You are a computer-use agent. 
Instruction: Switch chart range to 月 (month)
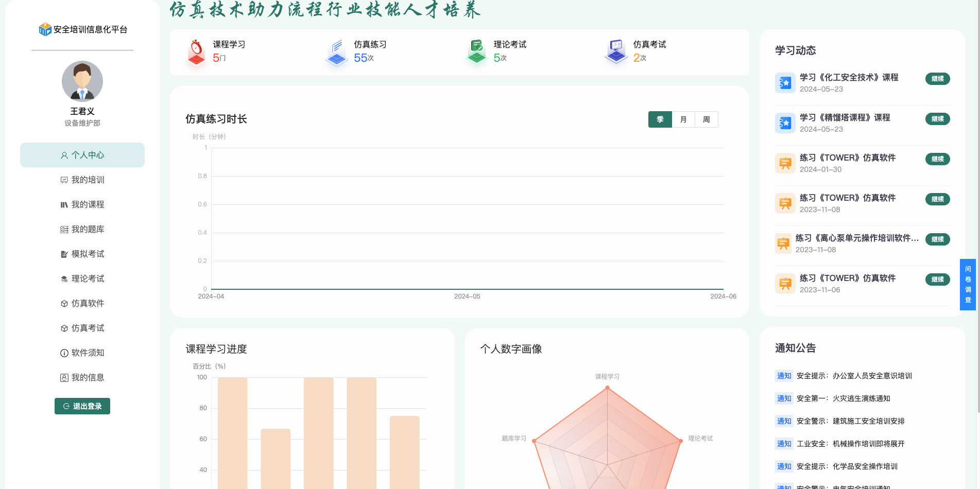coord(683,119)
